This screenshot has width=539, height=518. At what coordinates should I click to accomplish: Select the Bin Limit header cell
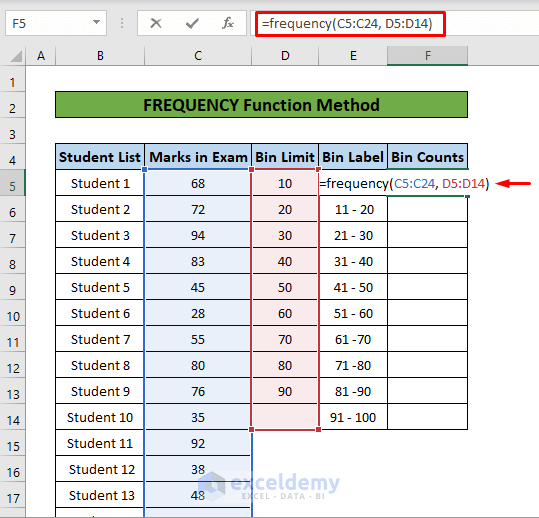pos(285,157)
